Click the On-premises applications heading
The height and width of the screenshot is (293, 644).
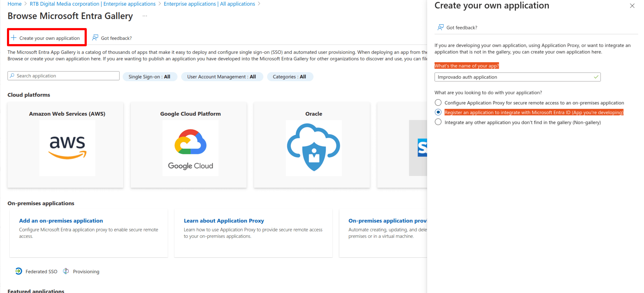point(41,203)
